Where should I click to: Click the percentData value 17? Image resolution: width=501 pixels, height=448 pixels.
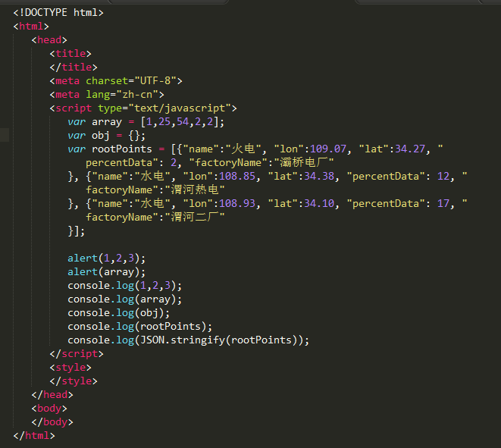(443, 204)
